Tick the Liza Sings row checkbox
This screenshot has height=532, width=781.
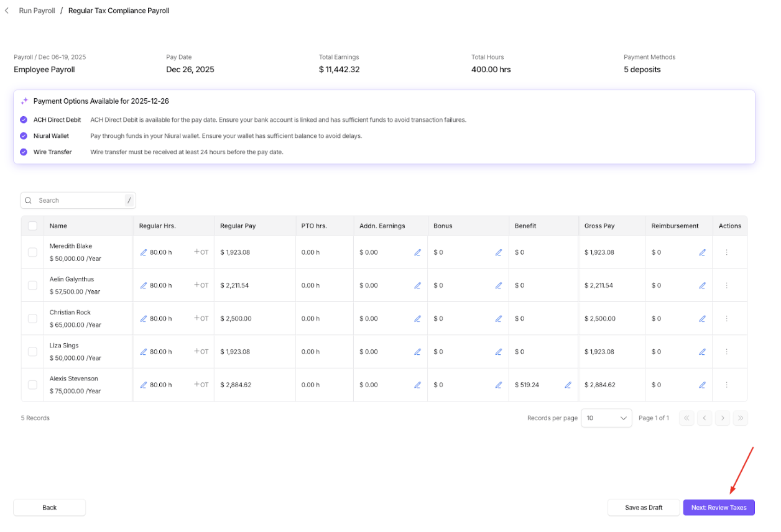32,352
